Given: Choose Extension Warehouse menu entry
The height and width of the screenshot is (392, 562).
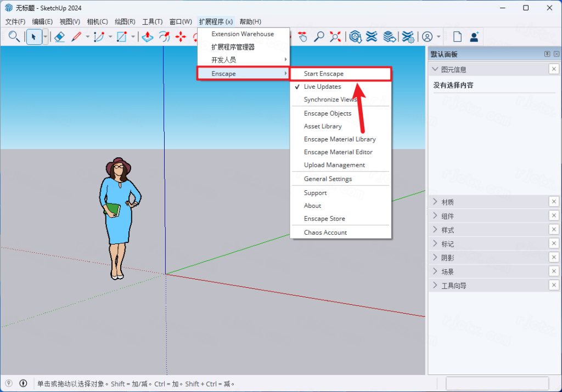Looking at the screenshot, I should 243,34.
